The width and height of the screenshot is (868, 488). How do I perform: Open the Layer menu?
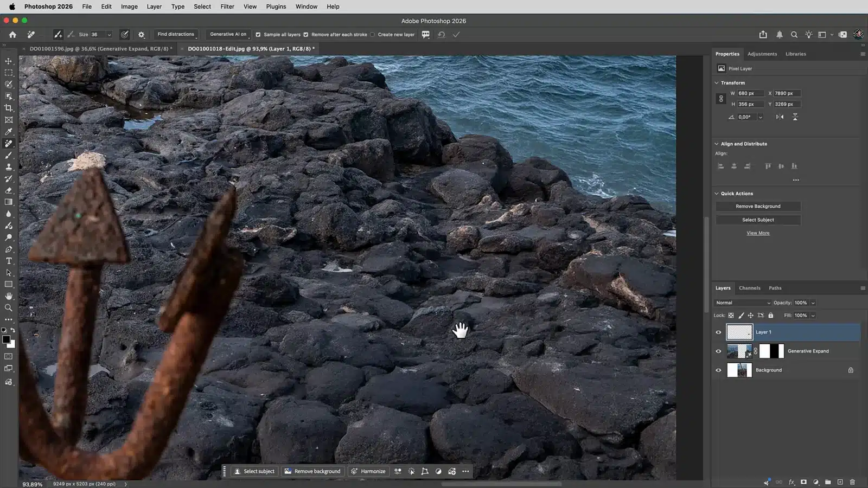coord(154,7)
